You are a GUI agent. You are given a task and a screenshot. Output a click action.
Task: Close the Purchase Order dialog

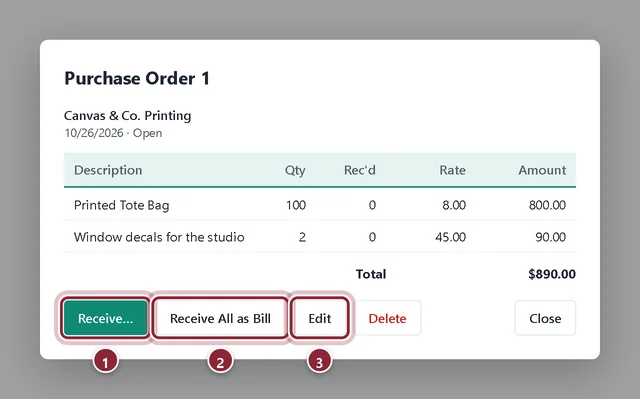tap(545, 318)
